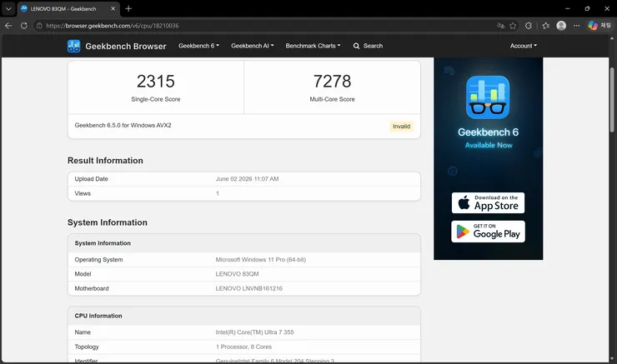Click the Result Information heading

point(105,161)
